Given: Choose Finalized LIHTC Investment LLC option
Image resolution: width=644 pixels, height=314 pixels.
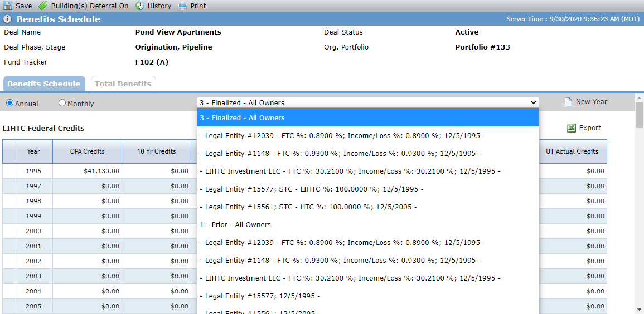Looking at the screenshot, I should coord(368,171).
